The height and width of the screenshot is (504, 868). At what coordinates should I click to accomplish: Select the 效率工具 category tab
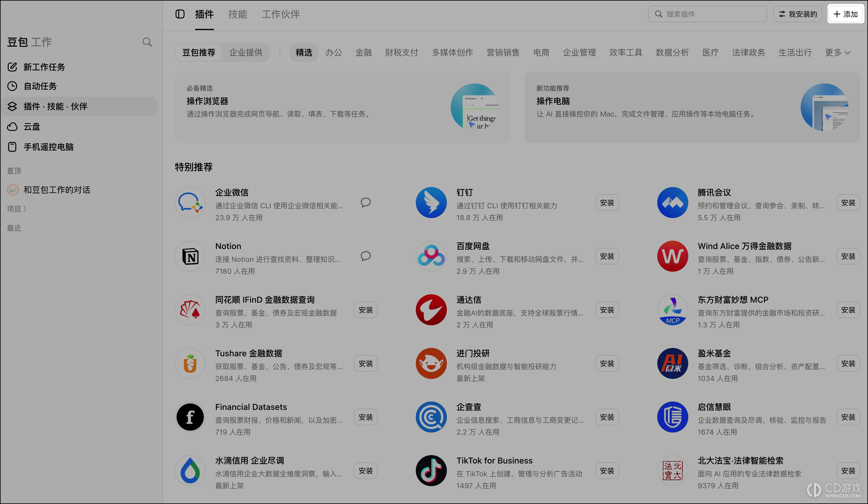coord(625,52)
